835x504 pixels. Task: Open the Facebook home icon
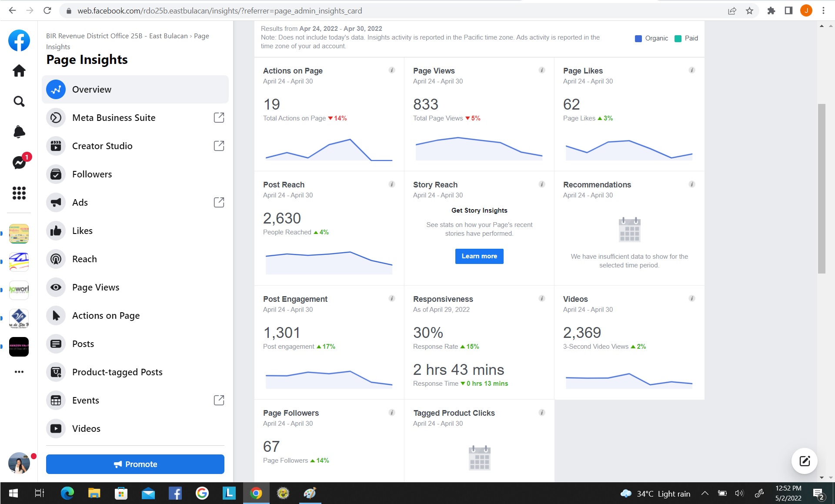coord(19,70)
